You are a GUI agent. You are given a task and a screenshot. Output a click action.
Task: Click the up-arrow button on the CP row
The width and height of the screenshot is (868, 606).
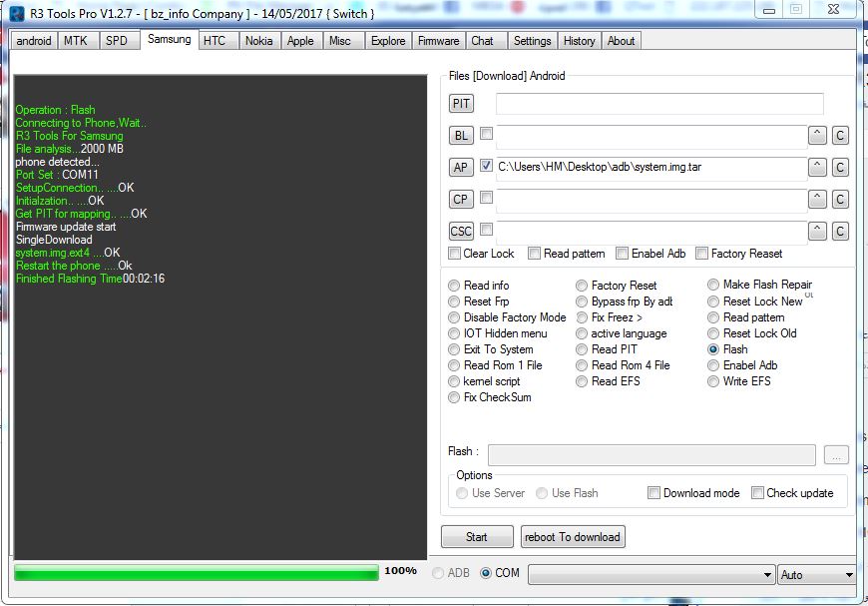(817, 199)
